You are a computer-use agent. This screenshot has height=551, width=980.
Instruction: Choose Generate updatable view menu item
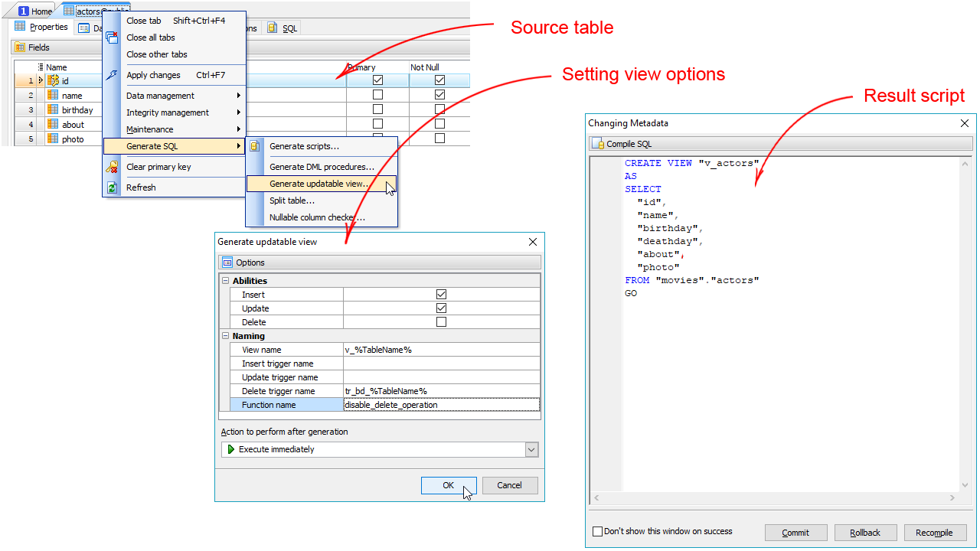coord(319,184)
